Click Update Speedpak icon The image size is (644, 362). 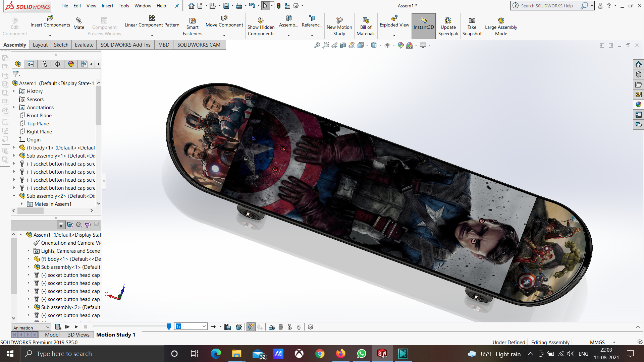[x=448, y=26]
